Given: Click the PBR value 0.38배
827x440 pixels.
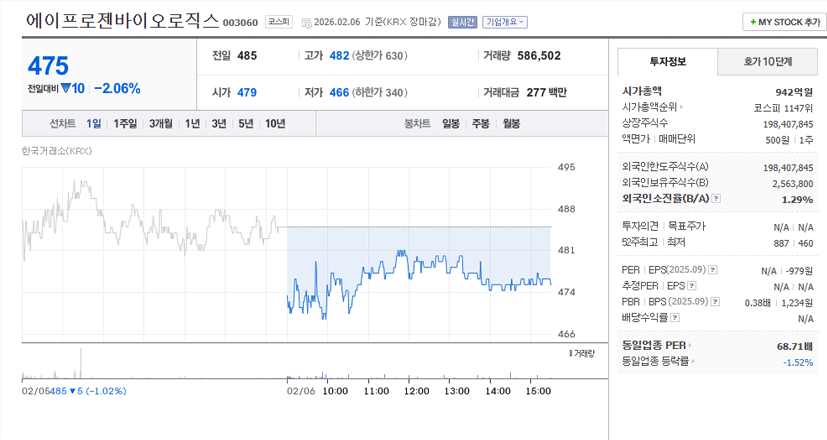Looking at the screenshot, I should pyautogui.click(x=758, y=303).
